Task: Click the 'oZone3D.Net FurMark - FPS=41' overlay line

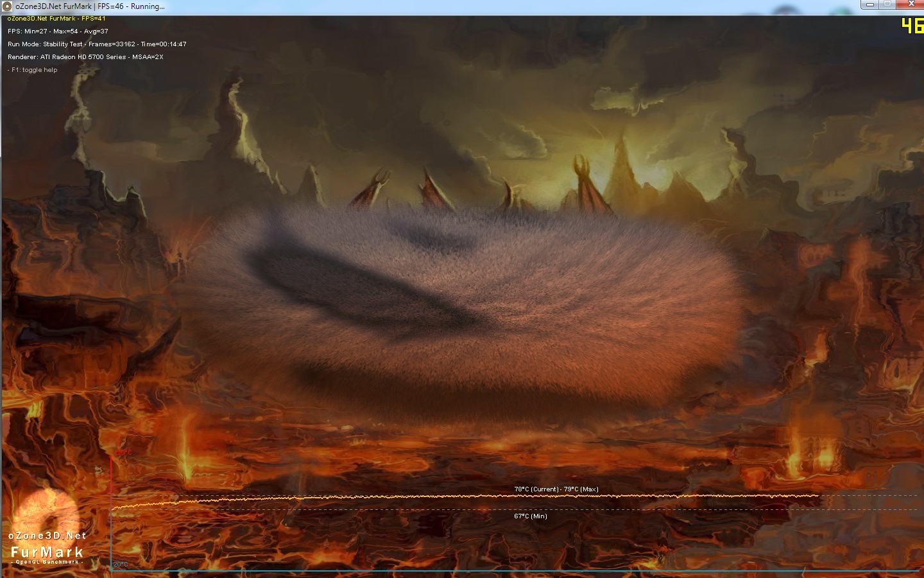Action: click(x=56, y=19)
